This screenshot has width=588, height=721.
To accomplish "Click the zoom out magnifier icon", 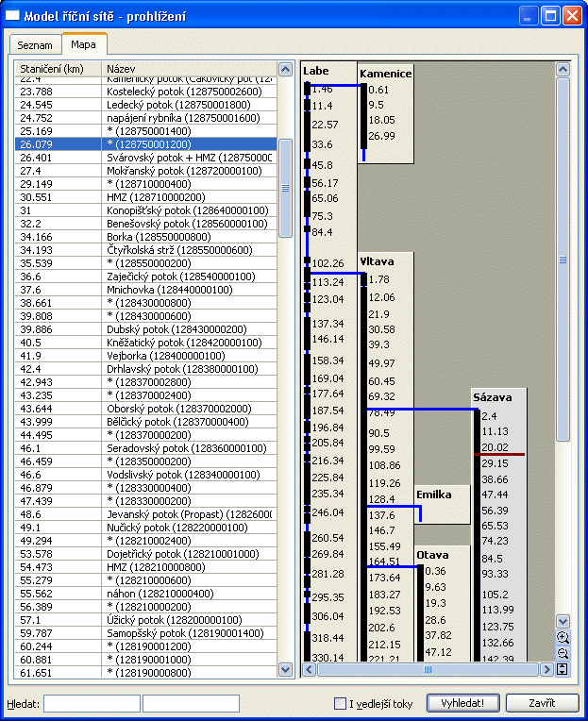I will coord(563,653).
